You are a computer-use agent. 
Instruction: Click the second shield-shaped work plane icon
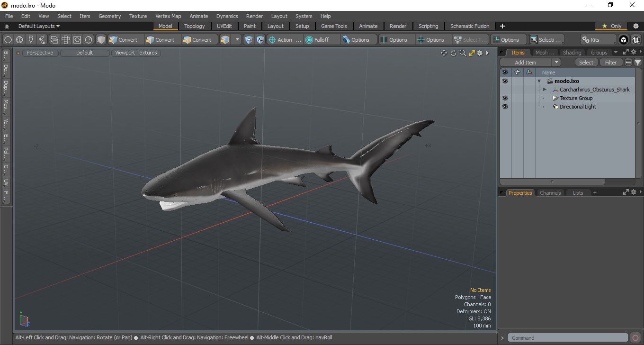click(260, 40)
